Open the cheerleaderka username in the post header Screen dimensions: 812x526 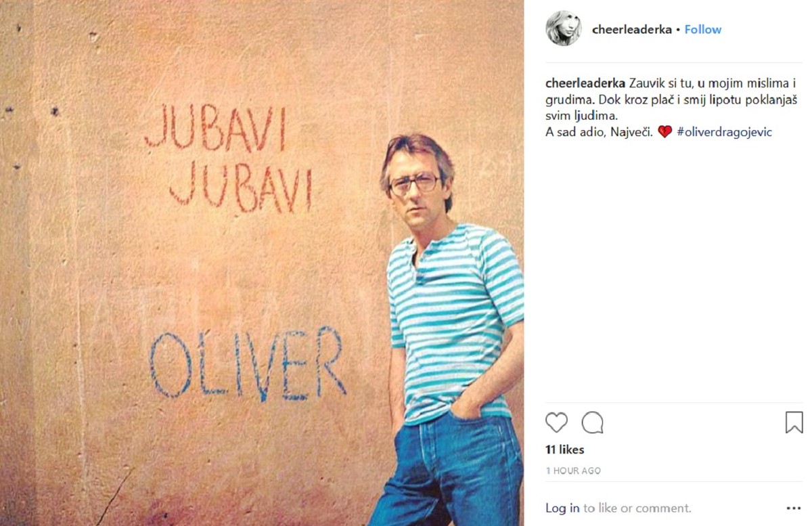click(x=631, y=29)
